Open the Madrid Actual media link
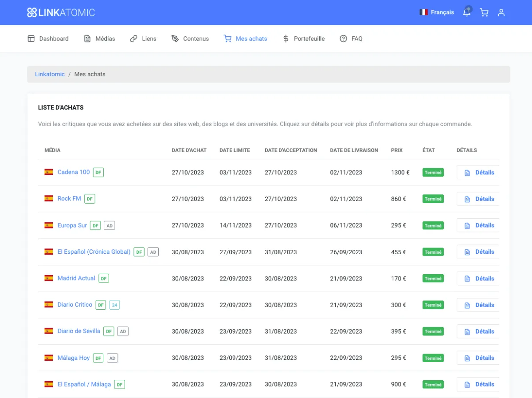 tap(76, 278)
